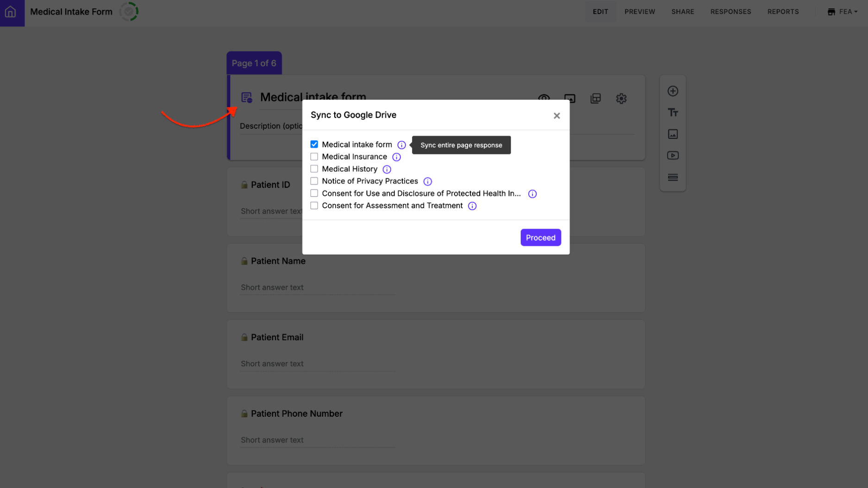Click Consent for Assessment and Treatment label
Image resolution: width=868 pixels, height=488 pixels.
392,206
